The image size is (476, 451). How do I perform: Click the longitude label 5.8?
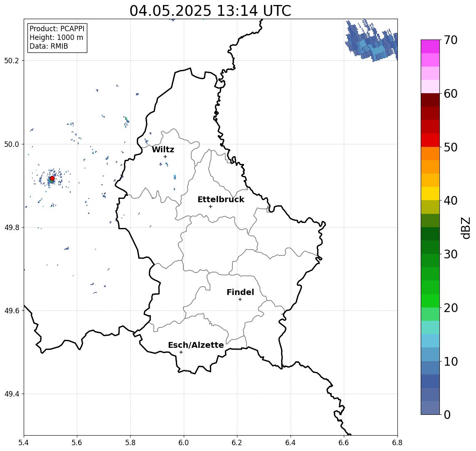click(x=130, y=443)
